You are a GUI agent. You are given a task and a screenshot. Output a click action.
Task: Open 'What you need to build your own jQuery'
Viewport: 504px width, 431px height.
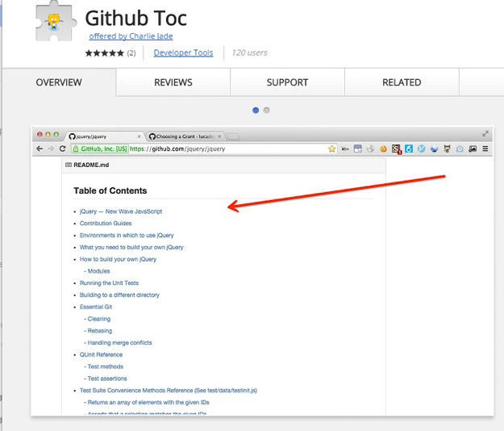(x=131, y=247)
